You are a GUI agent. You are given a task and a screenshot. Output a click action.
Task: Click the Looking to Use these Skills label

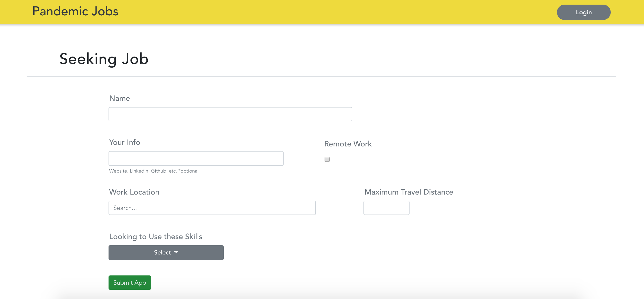(155, 237)
